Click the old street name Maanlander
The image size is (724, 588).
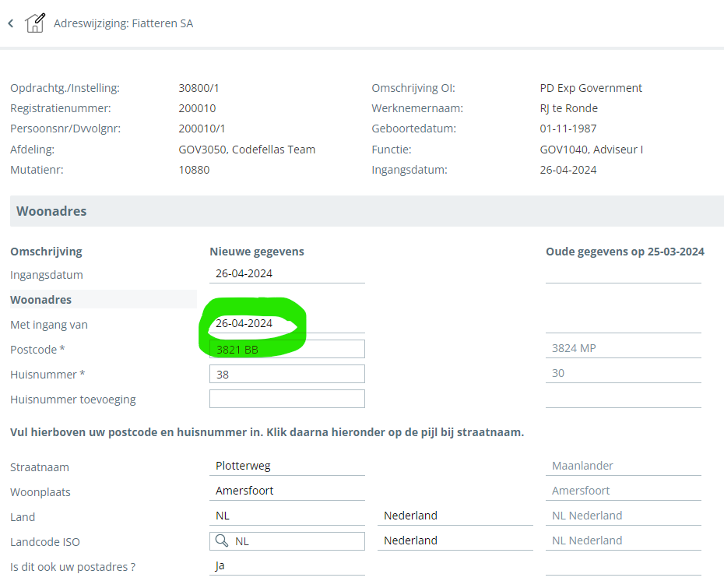(x=582, y=466)
